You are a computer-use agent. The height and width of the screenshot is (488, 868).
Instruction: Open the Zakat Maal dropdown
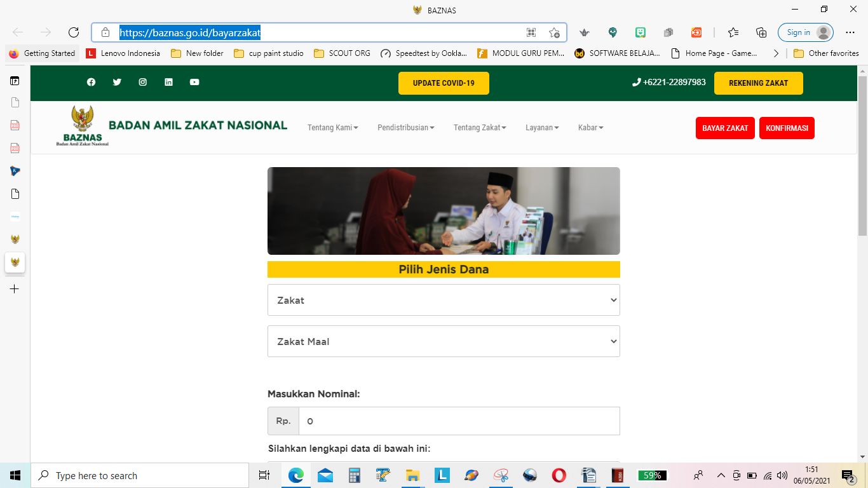tap(444, 341)
